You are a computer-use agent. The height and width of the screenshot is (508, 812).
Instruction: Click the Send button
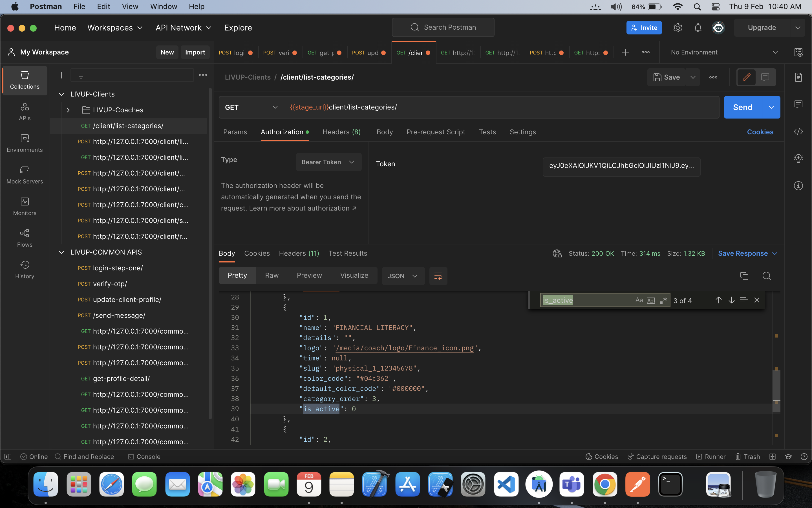[x=743, y=107]
